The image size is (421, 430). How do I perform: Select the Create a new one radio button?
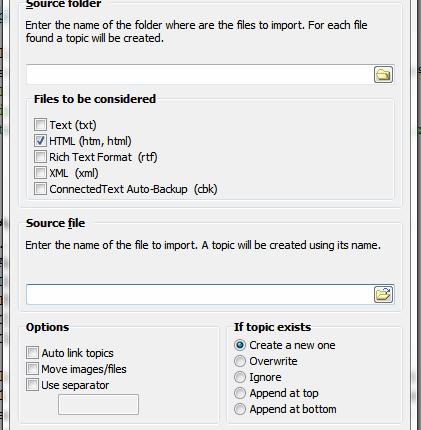[x=240, y=345]
